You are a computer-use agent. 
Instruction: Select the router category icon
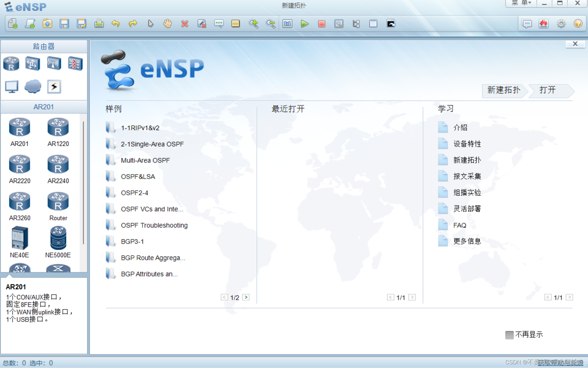tap(11, 64)
